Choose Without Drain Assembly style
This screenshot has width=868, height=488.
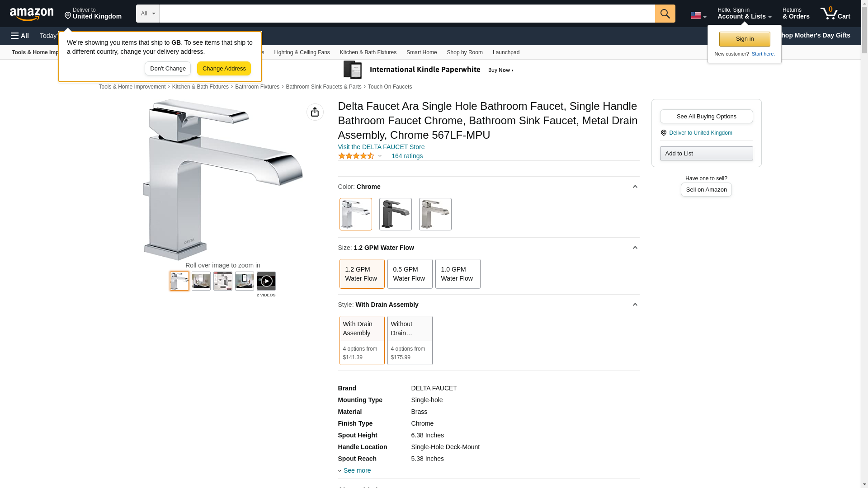click(409, 340)
